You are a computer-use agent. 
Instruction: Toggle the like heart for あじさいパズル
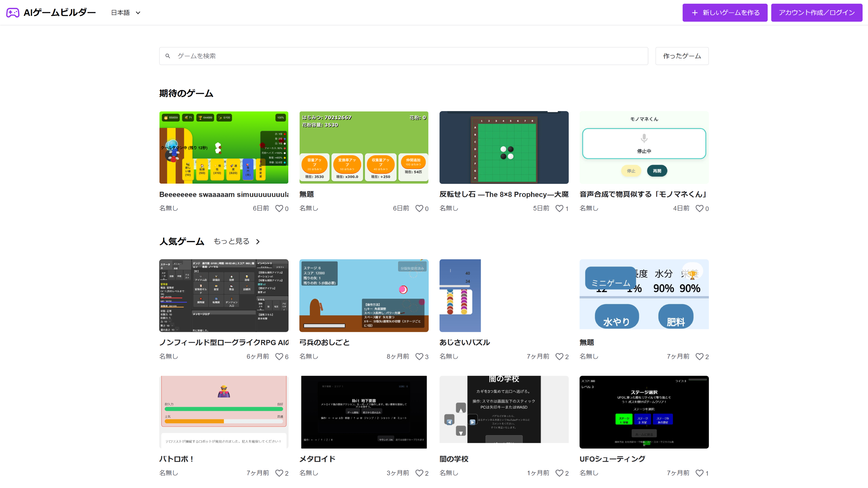(559, 356)
